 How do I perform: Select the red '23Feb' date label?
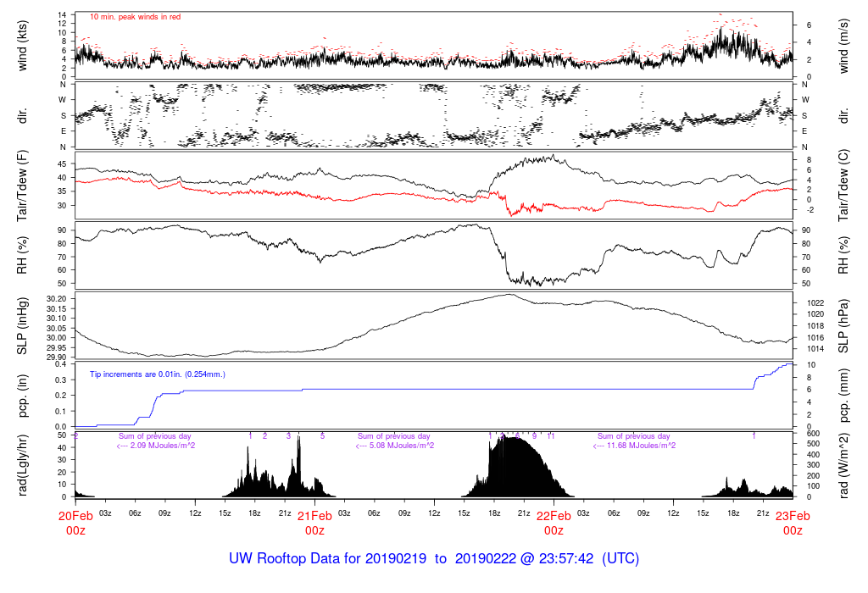coord(793,516)
